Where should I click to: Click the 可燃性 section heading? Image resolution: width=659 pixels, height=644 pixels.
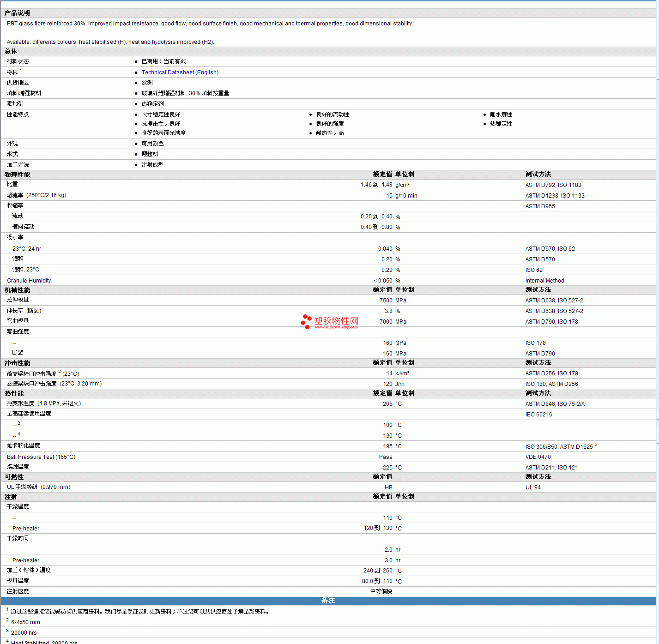click(14, 477)
